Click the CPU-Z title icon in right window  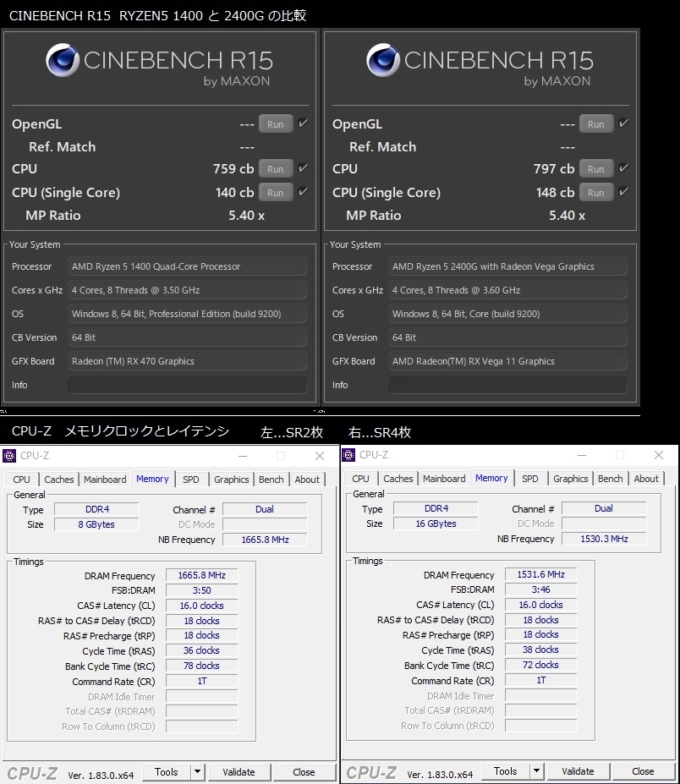click(348, 455)
